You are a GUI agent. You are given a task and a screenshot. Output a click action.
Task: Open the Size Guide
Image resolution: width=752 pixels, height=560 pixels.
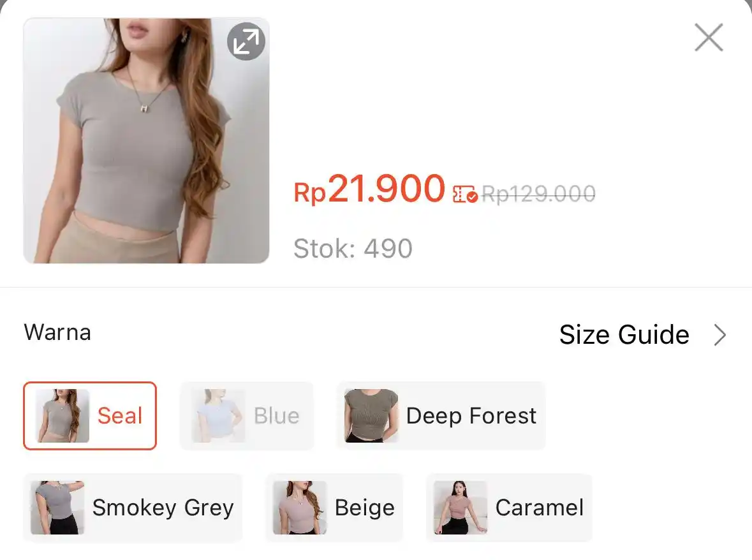[624, 334]
